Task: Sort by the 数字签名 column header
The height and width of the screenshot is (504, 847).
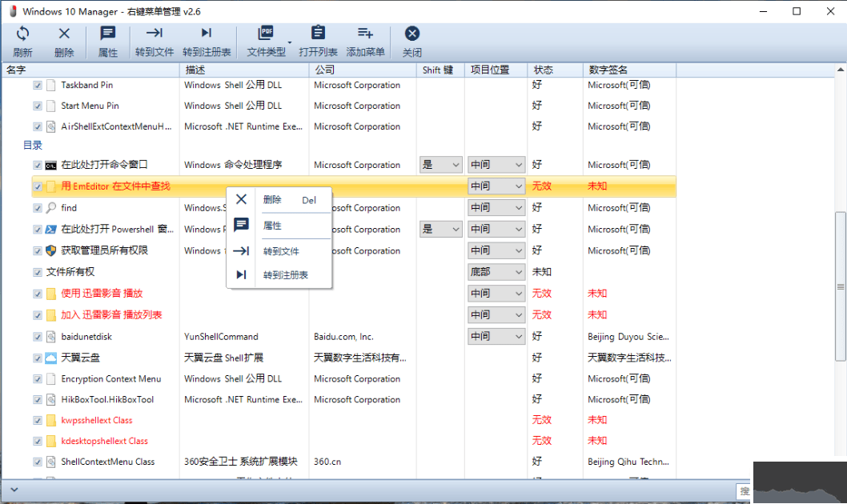Action: (608, 70)
